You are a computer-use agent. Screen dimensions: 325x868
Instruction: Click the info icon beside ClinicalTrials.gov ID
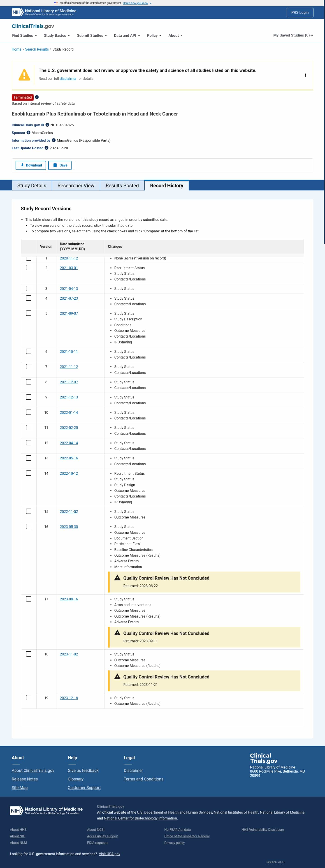(47, 125)
